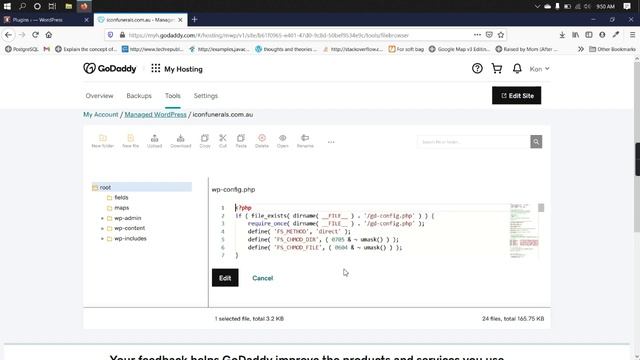
Task: Open the notifications bell icon
Action: coord(517,69)
